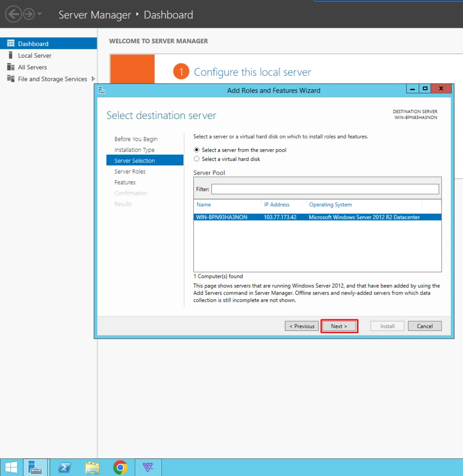Click IP address 103.77.173.42 cell
463x476 pixels.
280,217
